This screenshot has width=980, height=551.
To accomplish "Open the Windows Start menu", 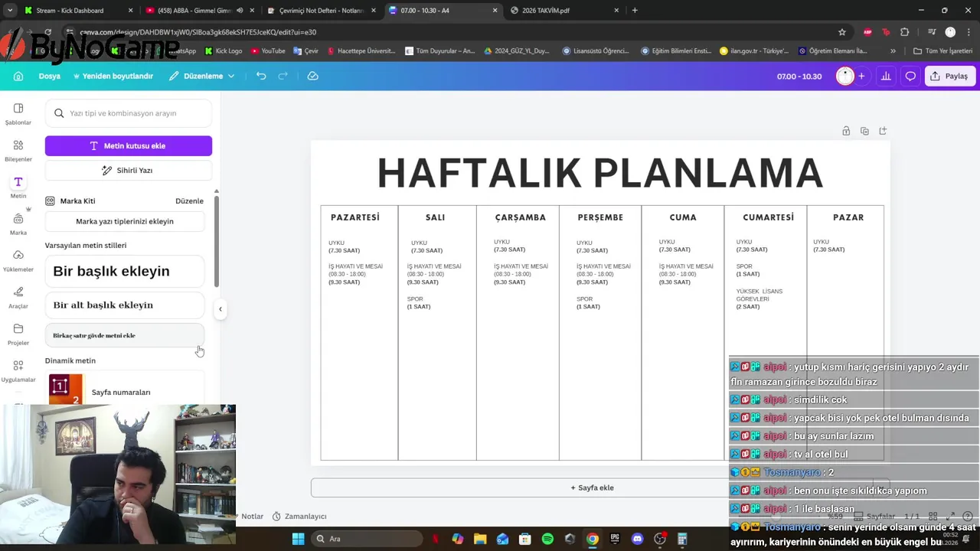I will (298, 539).
